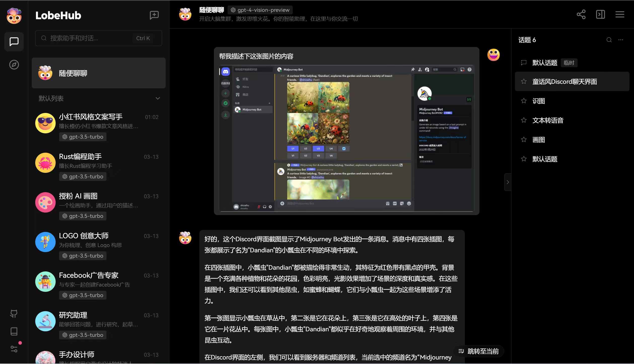Open the topics more-options menu
Screen dimensions: 634x364
[x=620, y=39]
